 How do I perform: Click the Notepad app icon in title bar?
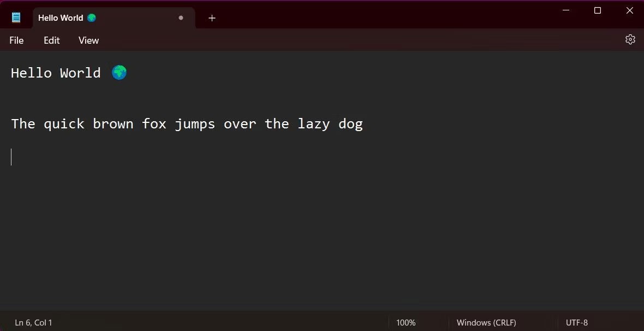[16, 17]
